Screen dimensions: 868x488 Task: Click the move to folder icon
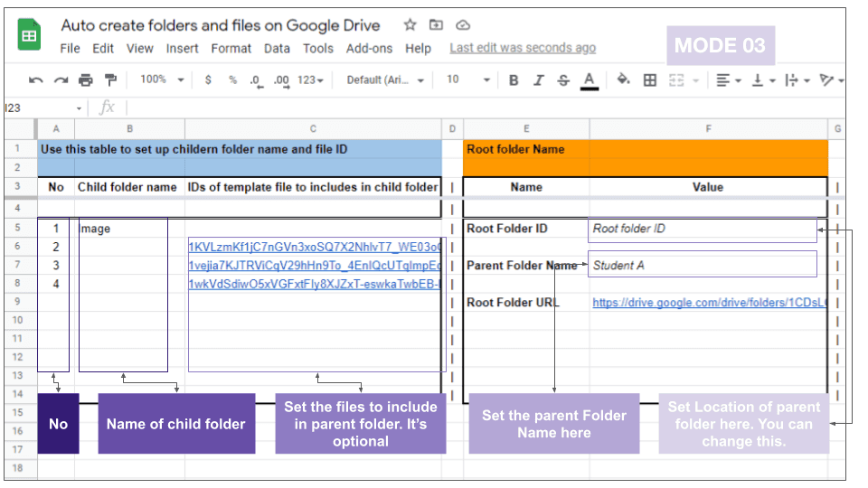pos(436,25)
